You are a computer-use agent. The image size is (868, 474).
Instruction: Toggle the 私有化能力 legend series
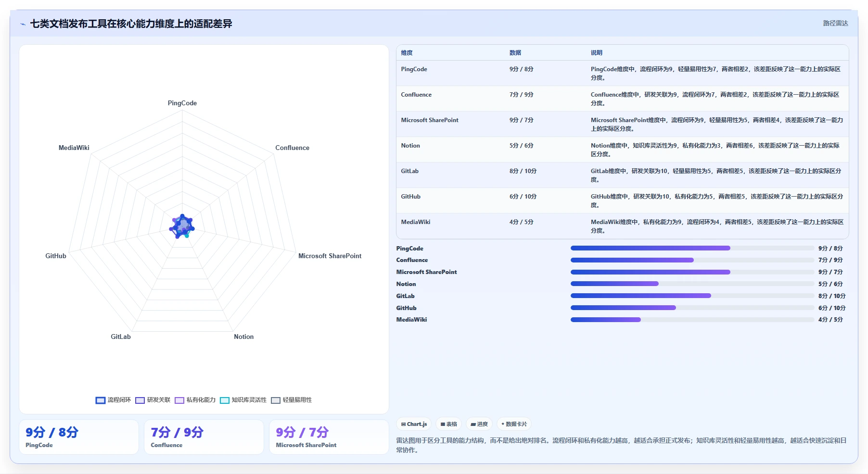click(x=195, y=400)
